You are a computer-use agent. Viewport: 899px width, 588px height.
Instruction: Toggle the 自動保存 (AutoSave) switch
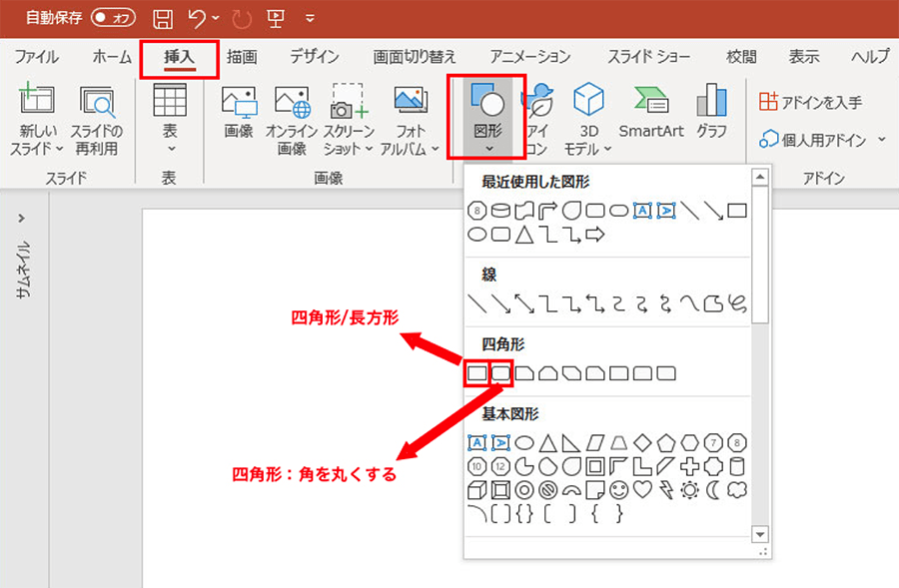tap(113, 18)
